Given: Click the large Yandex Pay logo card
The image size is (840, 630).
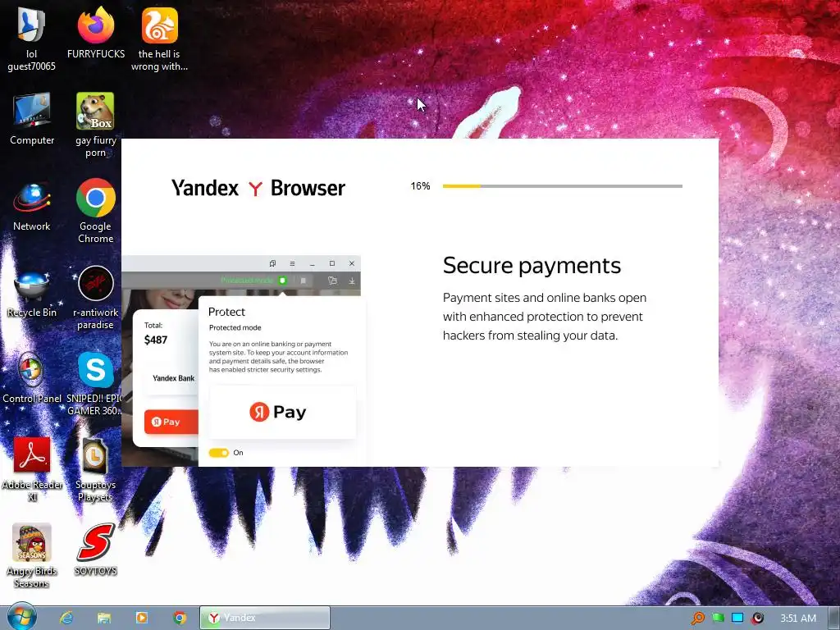Looking at the screenshot, I should click(282, 412).
